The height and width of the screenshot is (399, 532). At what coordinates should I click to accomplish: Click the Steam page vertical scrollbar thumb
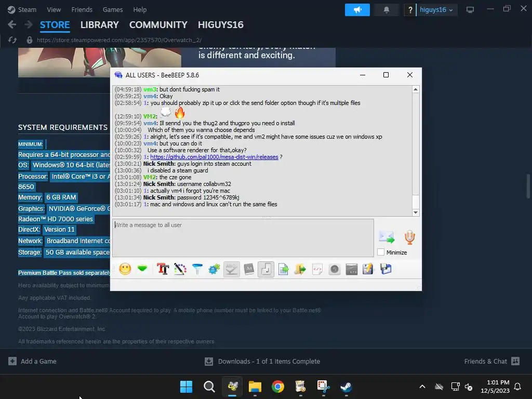pyautogui.click(x=528, y=186)
